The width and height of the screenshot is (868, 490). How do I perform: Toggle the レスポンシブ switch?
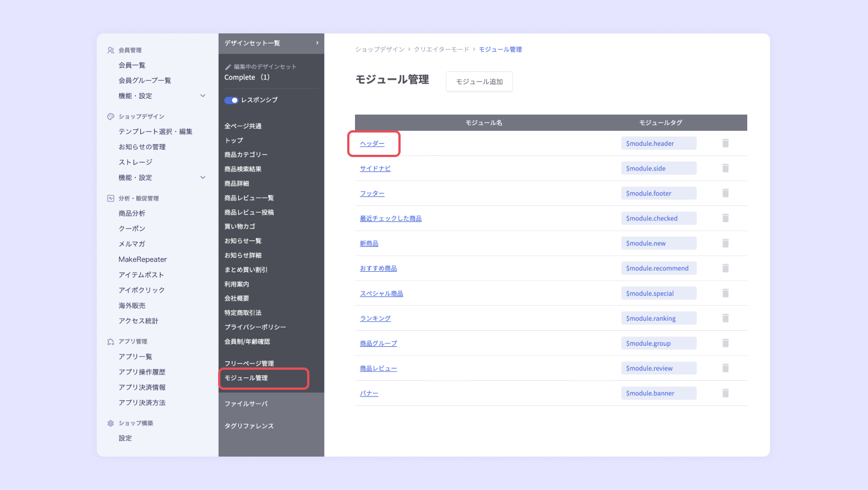click(x=231, y=100)
